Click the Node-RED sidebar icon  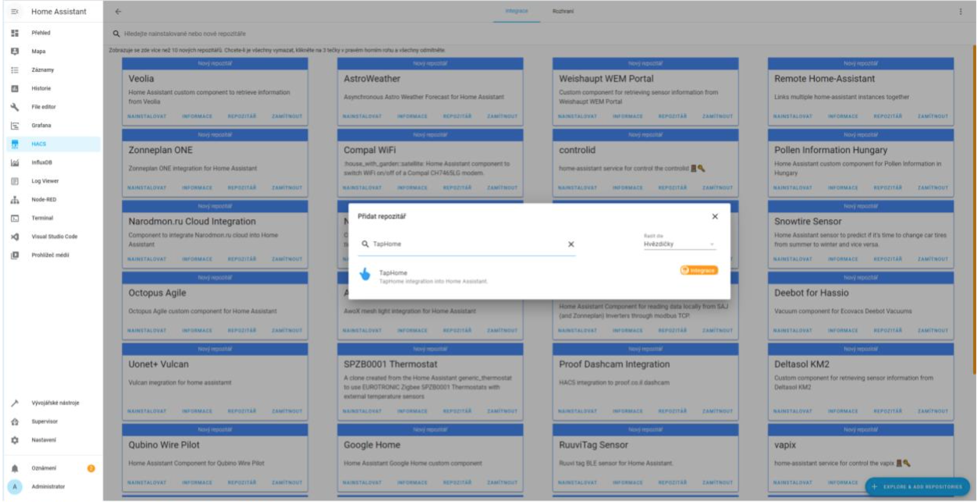pyautogui.click(x=15, y=200)
